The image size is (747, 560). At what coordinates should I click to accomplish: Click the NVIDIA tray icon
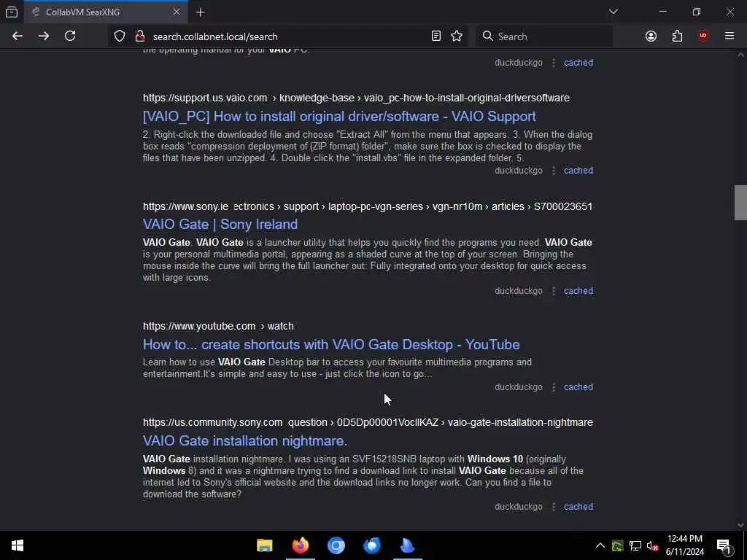(617, 545)
